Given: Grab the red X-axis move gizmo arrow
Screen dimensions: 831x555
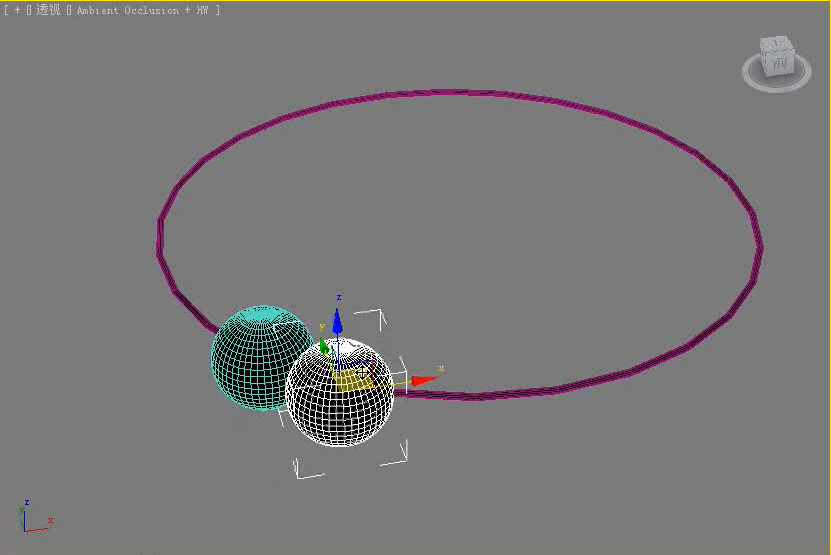Looking at the screenshot, I should point(424,380).
